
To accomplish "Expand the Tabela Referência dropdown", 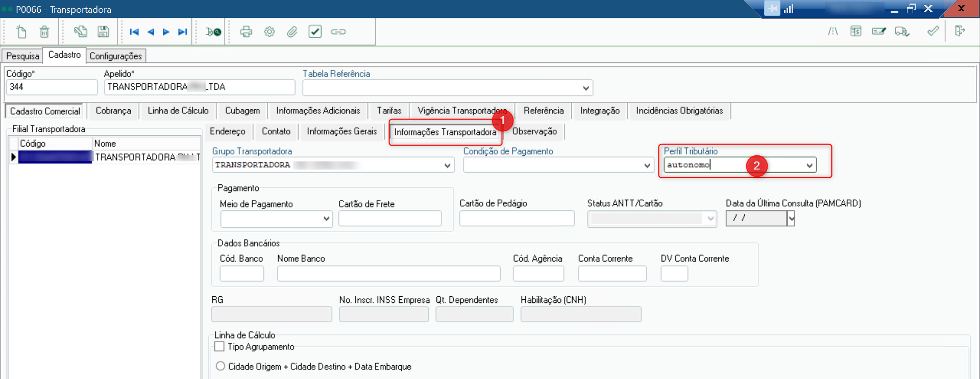I will pyautogui.click(x=586, y=88).
